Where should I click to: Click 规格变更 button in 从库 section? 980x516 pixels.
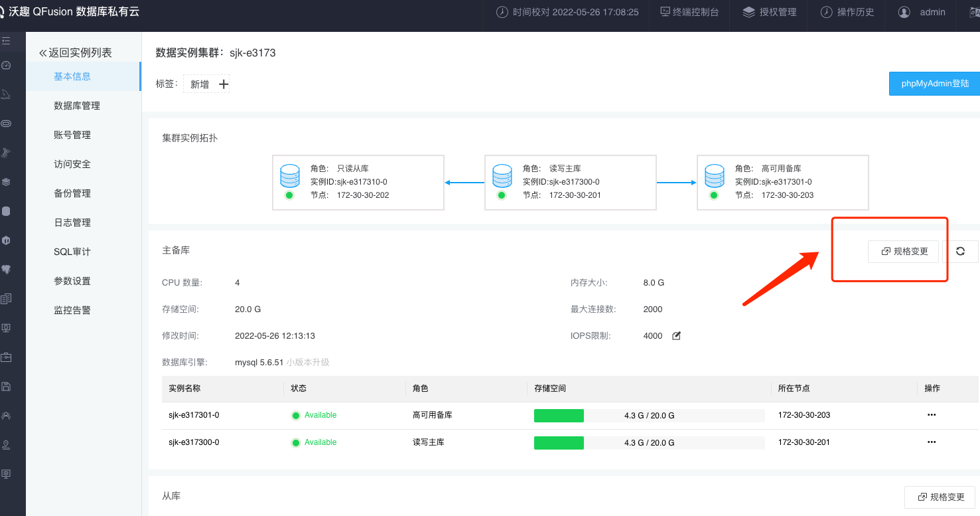coord(940,497)
